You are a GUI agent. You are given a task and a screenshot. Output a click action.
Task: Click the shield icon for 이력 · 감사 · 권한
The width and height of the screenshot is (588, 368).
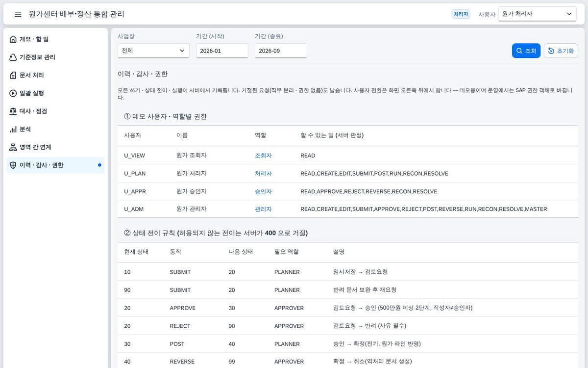pyautogui.click(x=13, y=165)
